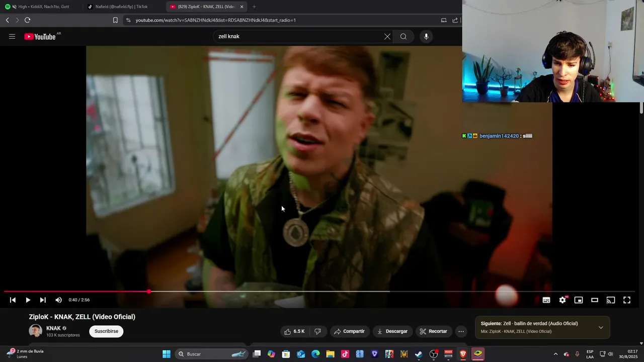This screenshot has width=644, height=362.
Task: Open more actions three-dot menu
Action: click(461, 331)
